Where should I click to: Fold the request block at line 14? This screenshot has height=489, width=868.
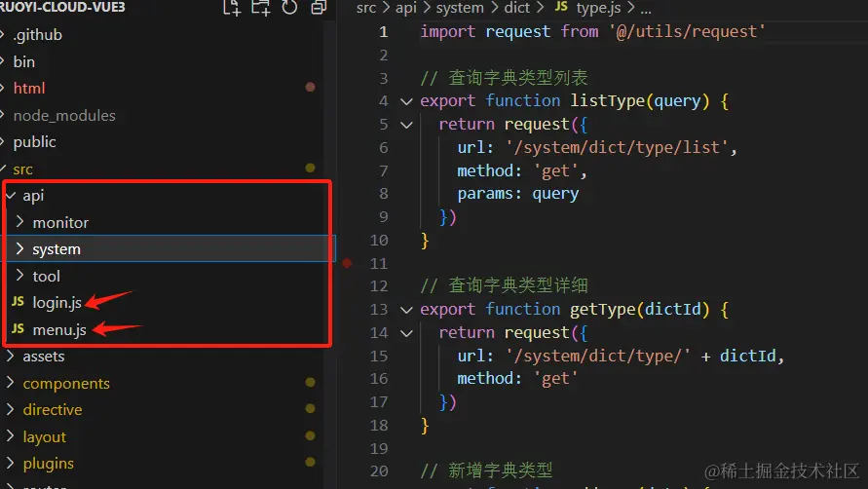406,333
